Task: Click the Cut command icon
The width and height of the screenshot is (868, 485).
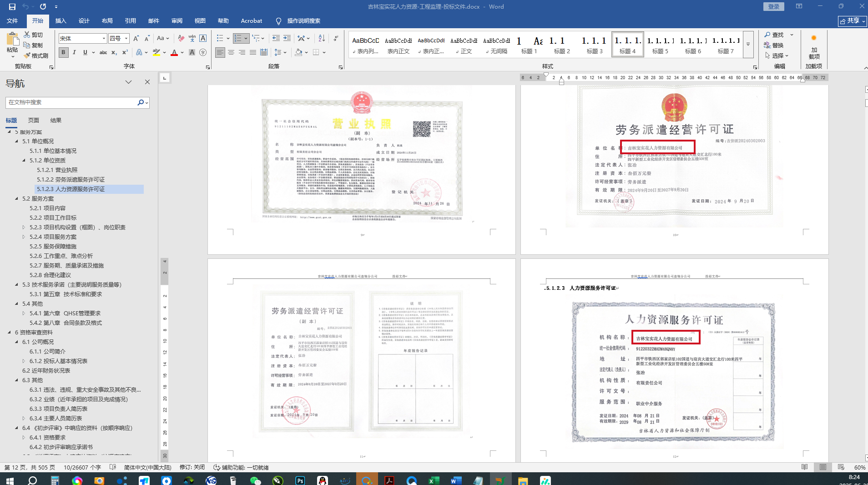Action: 34,35
